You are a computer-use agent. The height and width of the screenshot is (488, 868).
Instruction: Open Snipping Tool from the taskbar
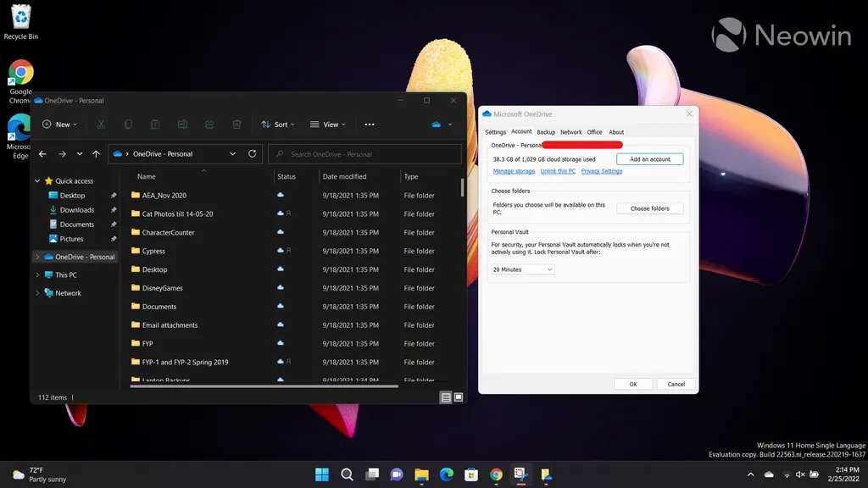click(521, 474)
